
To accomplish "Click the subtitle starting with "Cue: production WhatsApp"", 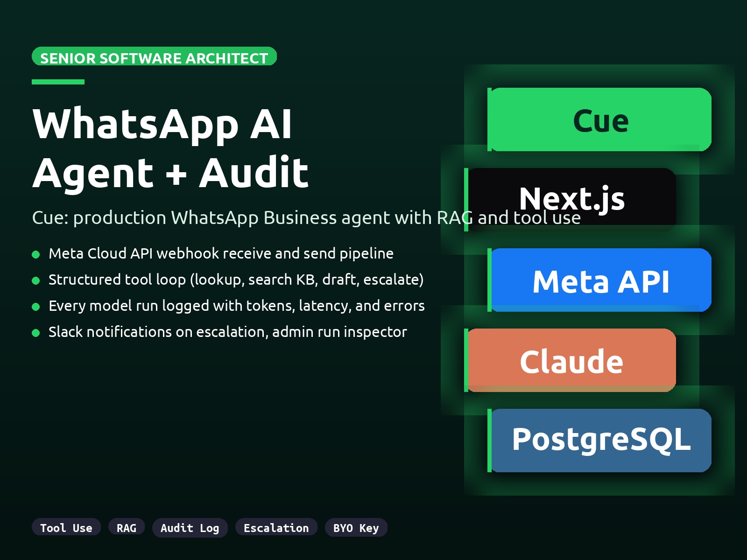I will point(306,217).
